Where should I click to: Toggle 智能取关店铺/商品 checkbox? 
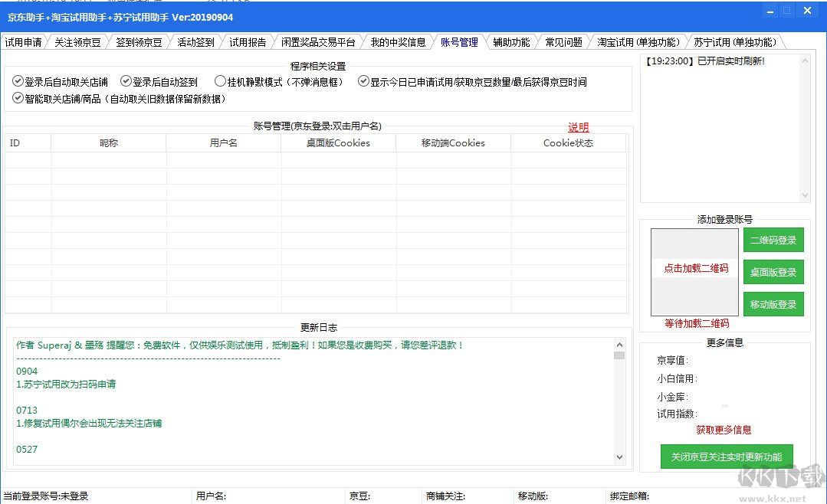point(18,98)
